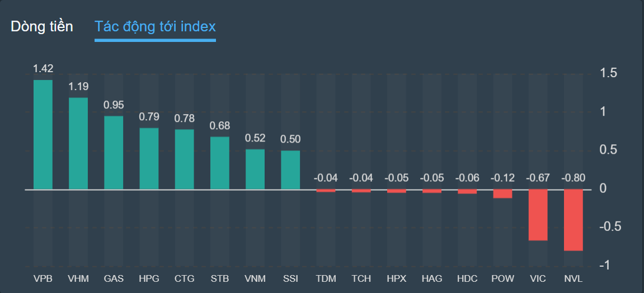Screen dimensions: 644x293
Task: Select the CTG green bar
Action: (x=184, y=159)
